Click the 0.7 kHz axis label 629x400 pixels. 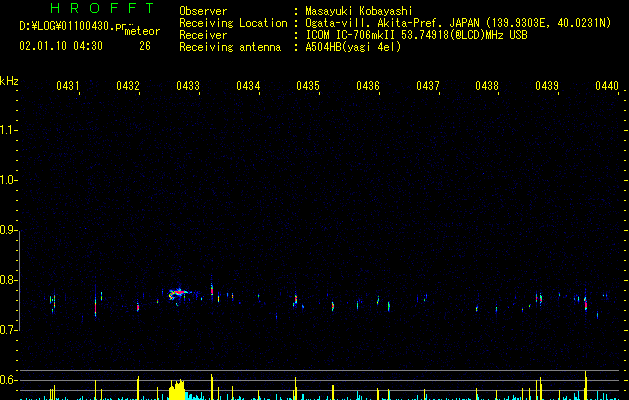(8, 330)
